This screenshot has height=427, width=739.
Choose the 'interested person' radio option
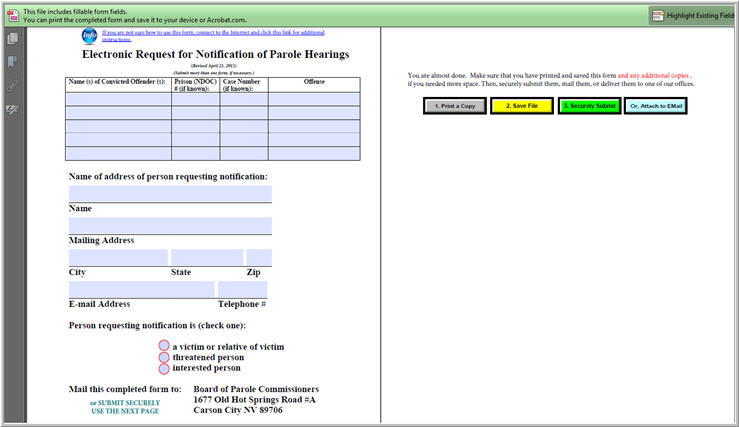tap(164, 369)
